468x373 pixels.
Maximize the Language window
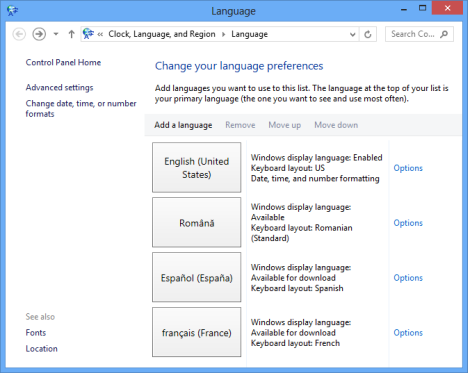[422, 8]
